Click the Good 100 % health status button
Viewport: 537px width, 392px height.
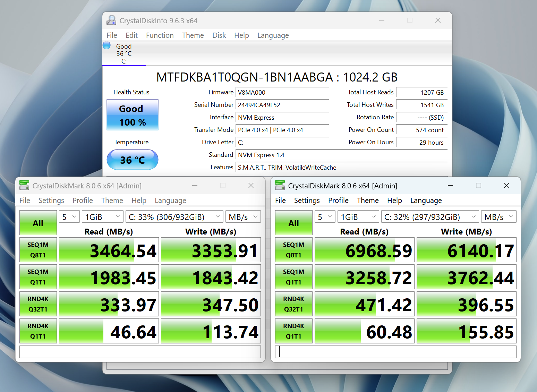133,115
